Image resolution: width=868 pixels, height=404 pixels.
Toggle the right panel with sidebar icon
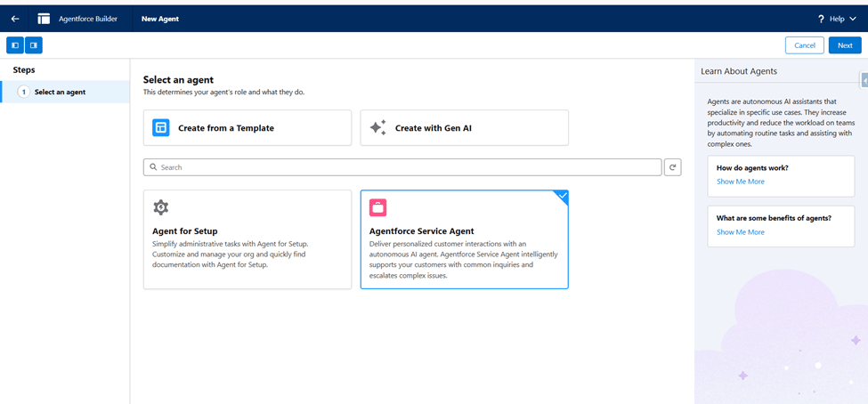pos(34,45)
